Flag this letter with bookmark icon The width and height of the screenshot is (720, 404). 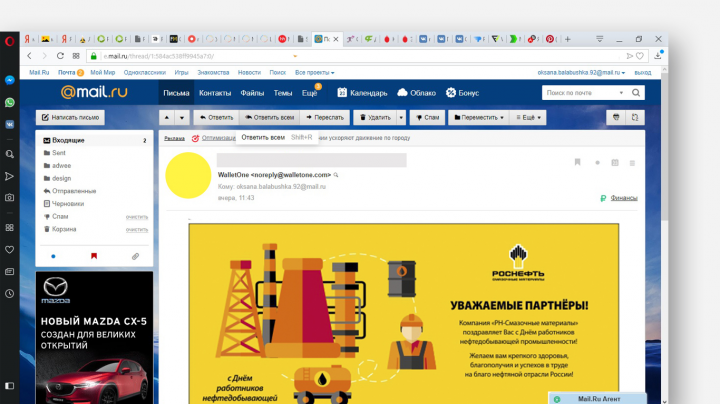click(578, 163)
